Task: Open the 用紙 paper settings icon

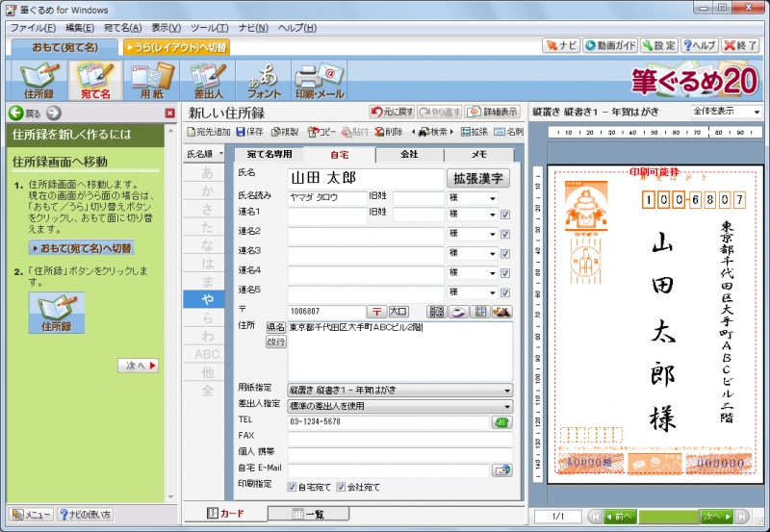Action: tap(152, 81)
